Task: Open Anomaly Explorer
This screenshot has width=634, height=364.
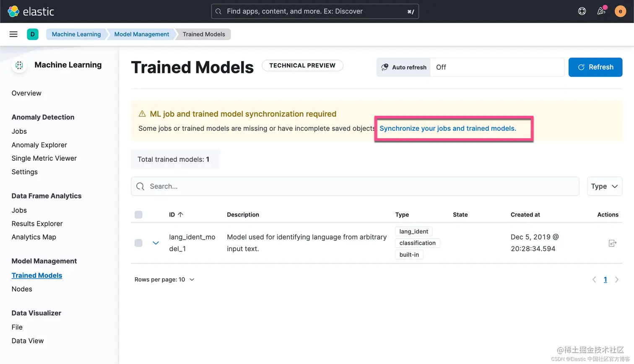Action: click(39, 145)
